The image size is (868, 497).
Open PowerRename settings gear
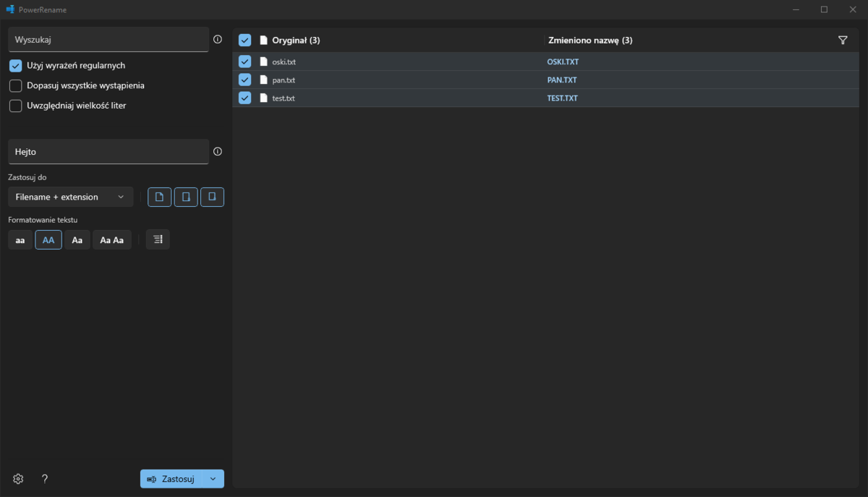point(19,479)
